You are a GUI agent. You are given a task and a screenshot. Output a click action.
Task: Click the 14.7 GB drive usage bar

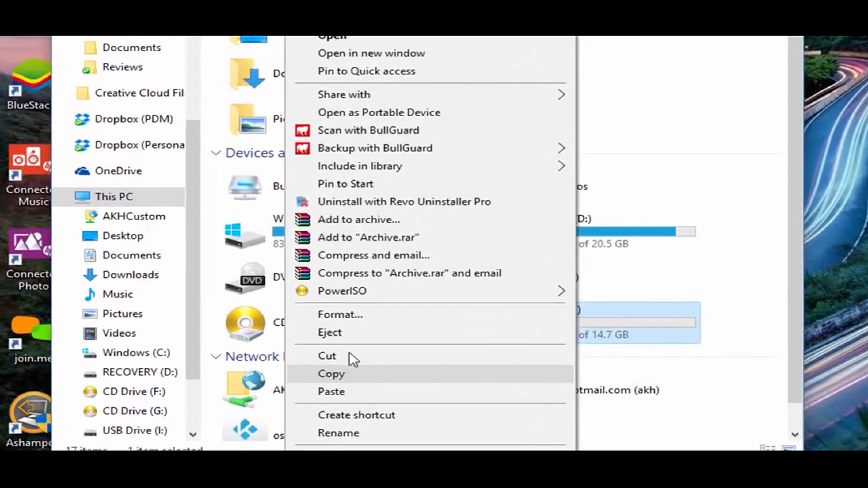pos(637,322)
